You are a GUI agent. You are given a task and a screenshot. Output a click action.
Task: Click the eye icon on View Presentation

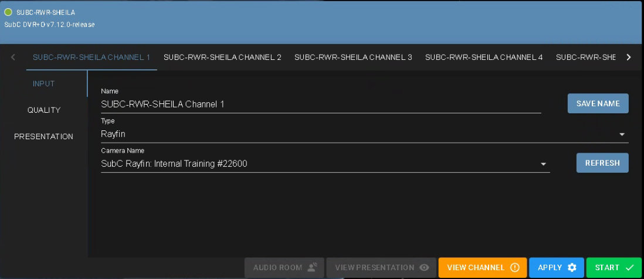[x=424, y=268]
